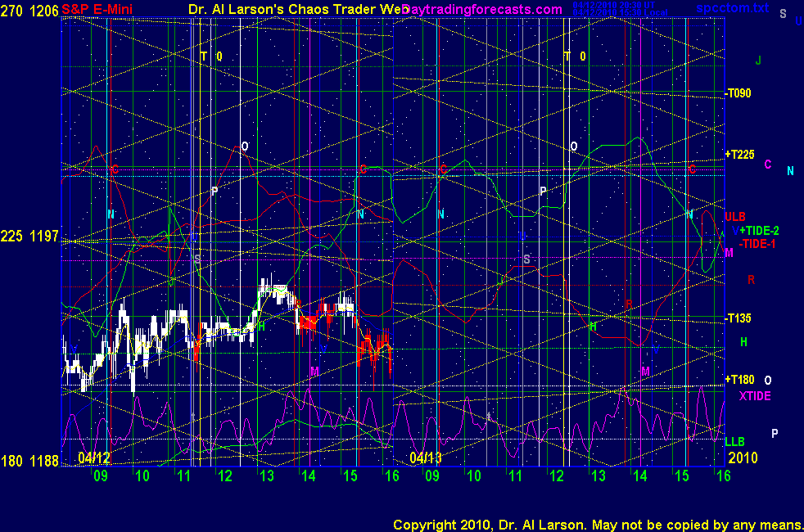The width and height of the screenshot is (804, 532).
Task: Click the red "R" in the right margin
Action: tap(751, 280)
